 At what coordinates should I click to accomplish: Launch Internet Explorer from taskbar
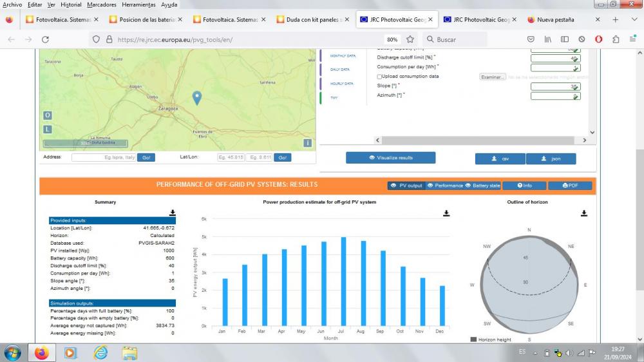coord(100,353)
